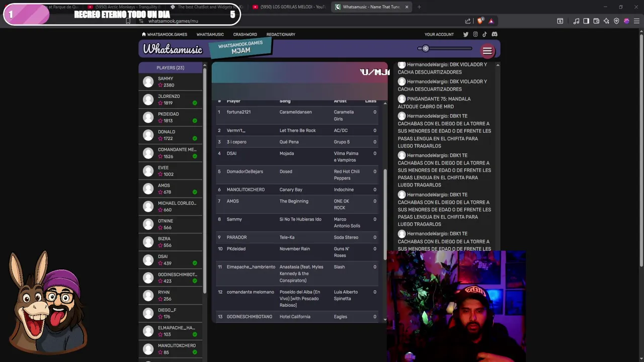Click the Likes column header
This screenshot has width=644, height=362.
[x=371, y=101]
